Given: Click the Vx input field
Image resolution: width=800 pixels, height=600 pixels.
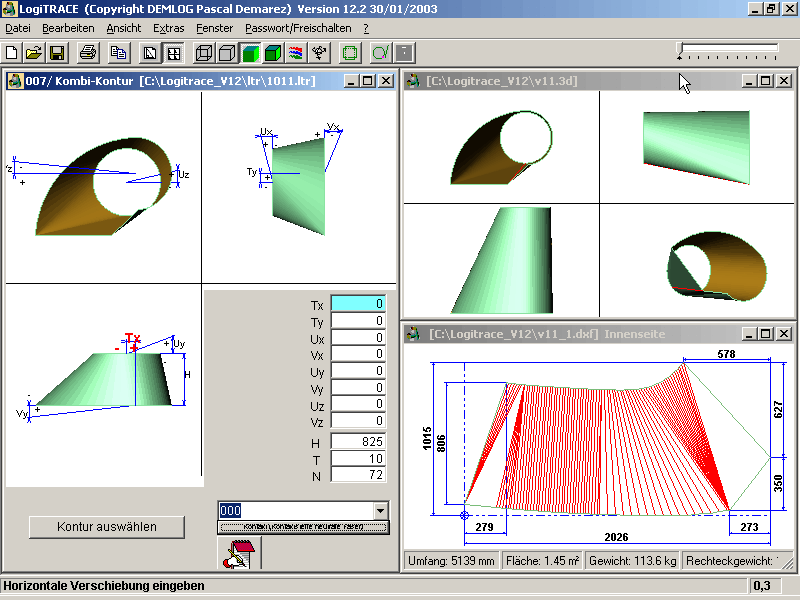Looking at the screenshot, I should [x=358, y=354].
